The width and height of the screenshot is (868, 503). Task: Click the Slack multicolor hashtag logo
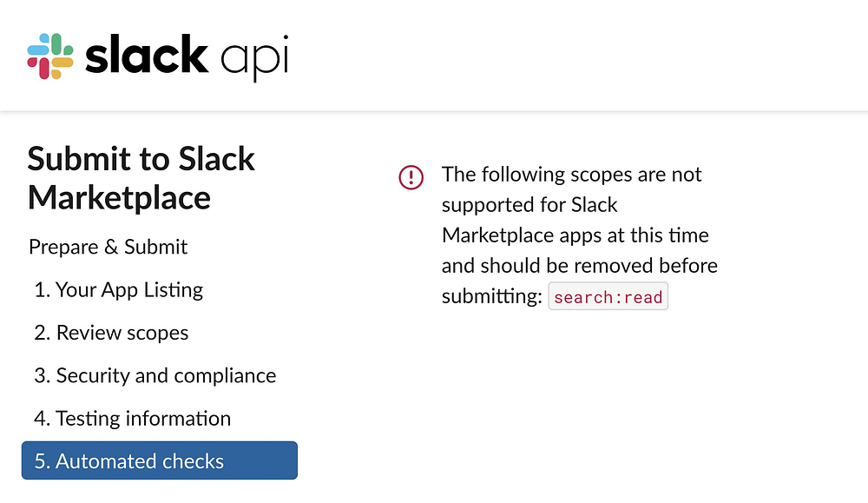(x=50, y=56)
